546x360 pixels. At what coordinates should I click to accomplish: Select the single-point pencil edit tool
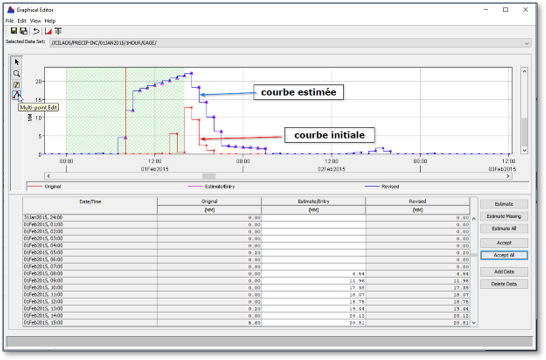16,85
